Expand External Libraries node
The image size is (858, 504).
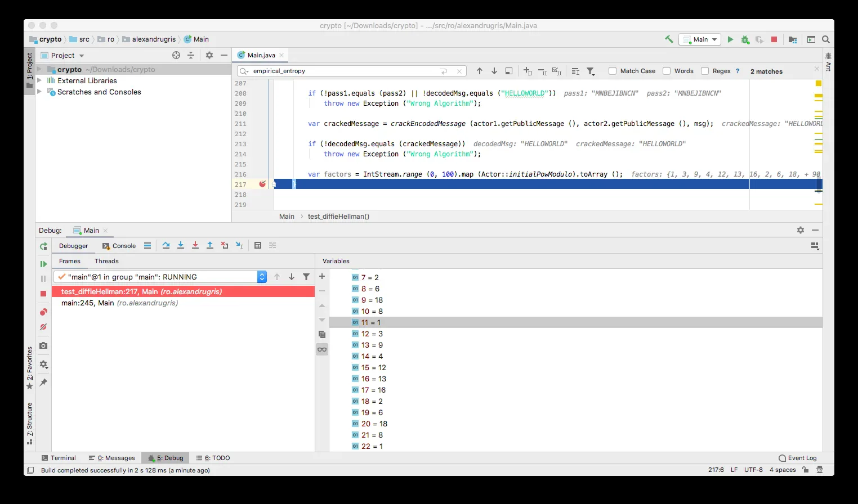point(39,80)
